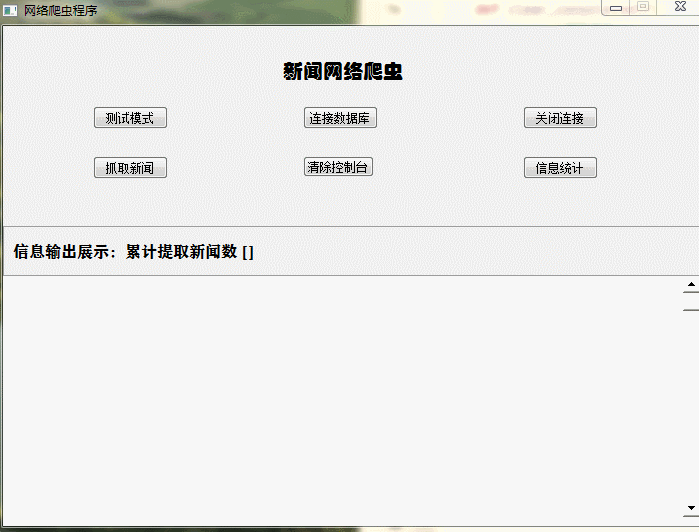Clear output with the 清除控制台 button
The image size is (699, 532).
click(338, 167)
